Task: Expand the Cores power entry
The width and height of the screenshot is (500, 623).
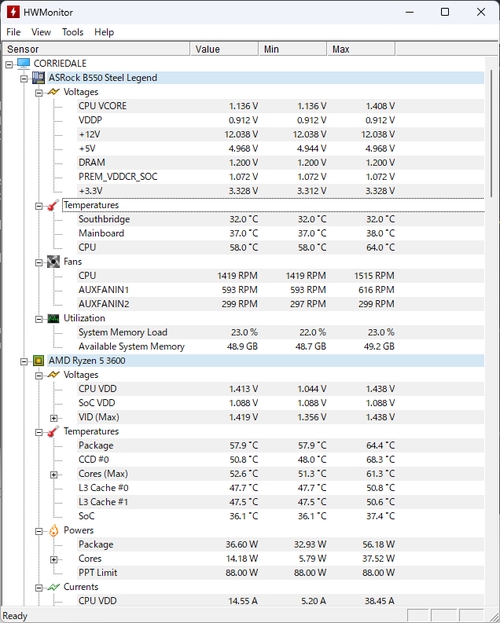Action: coord(54,560)
